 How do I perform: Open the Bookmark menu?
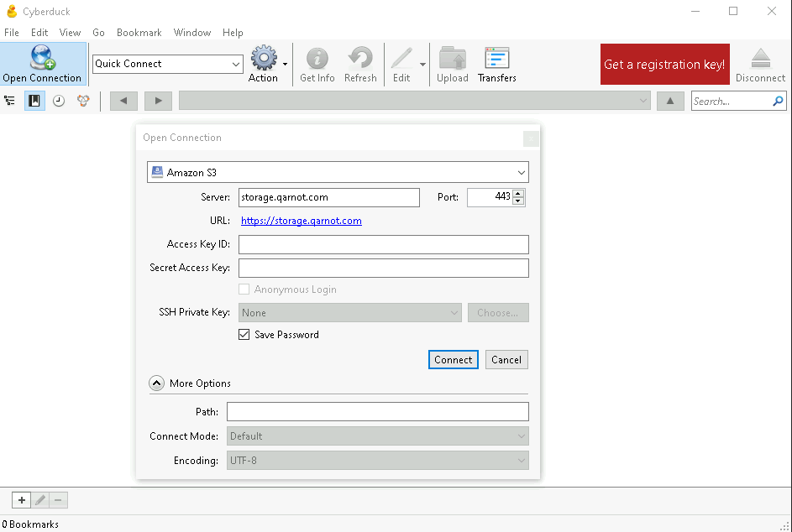(x=139, y=32)
